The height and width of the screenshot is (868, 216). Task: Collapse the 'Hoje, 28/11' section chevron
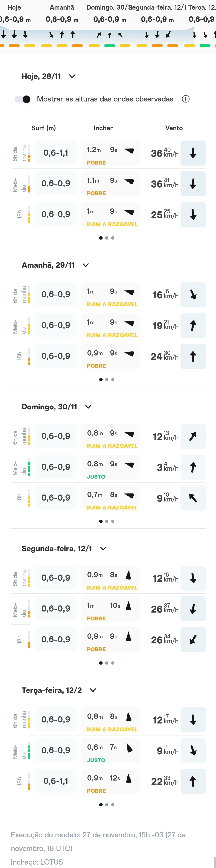[x=72, y=76]
